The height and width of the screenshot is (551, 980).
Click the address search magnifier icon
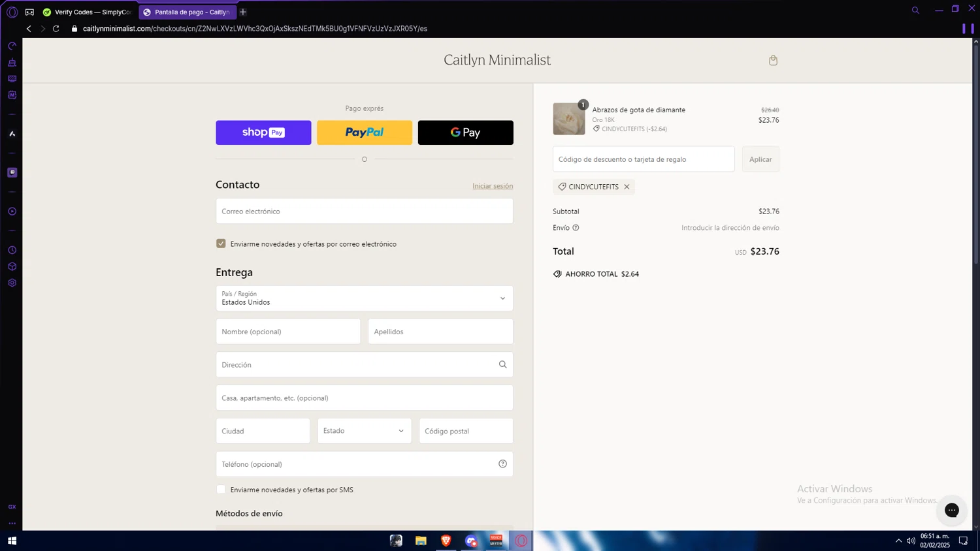(502, 364)
